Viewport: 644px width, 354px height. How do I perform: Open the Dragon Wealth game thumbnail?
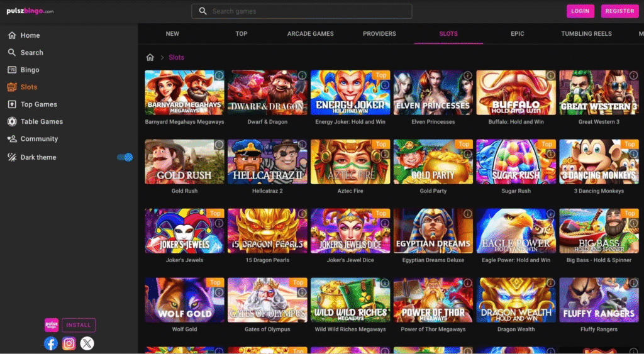click(x=516, y=300)
